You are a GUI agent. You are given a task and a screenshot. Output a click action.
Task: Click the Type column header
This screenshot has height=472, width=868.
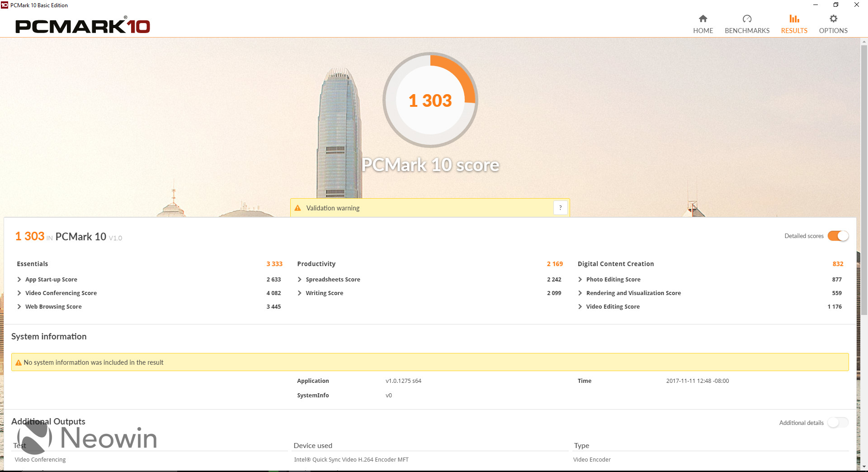coord(581,446)
